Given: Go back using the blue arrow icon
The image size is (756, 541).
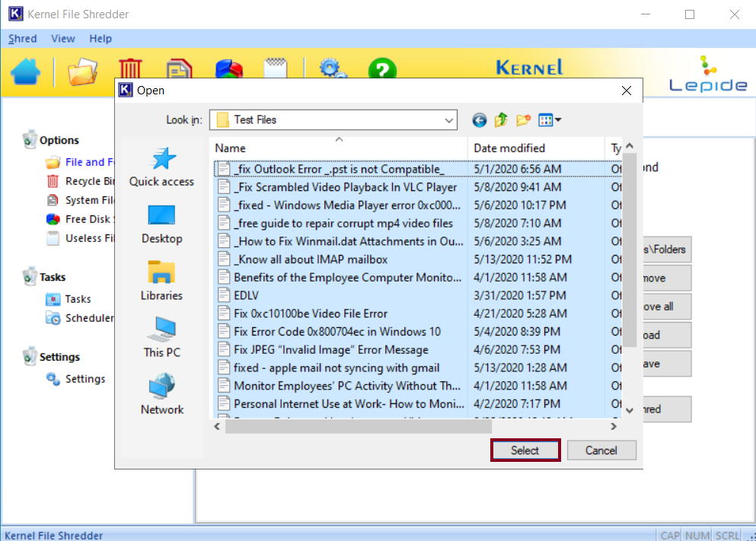Looking at the screenshot, I should click(x=479, y=120).
